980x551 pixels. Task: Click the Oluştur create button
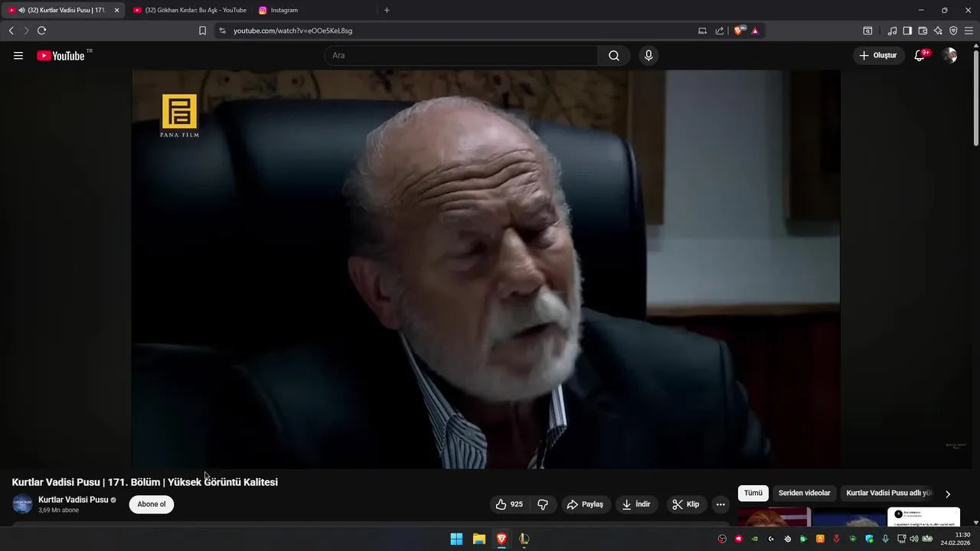pyautogui.click(x=878, y=55)
